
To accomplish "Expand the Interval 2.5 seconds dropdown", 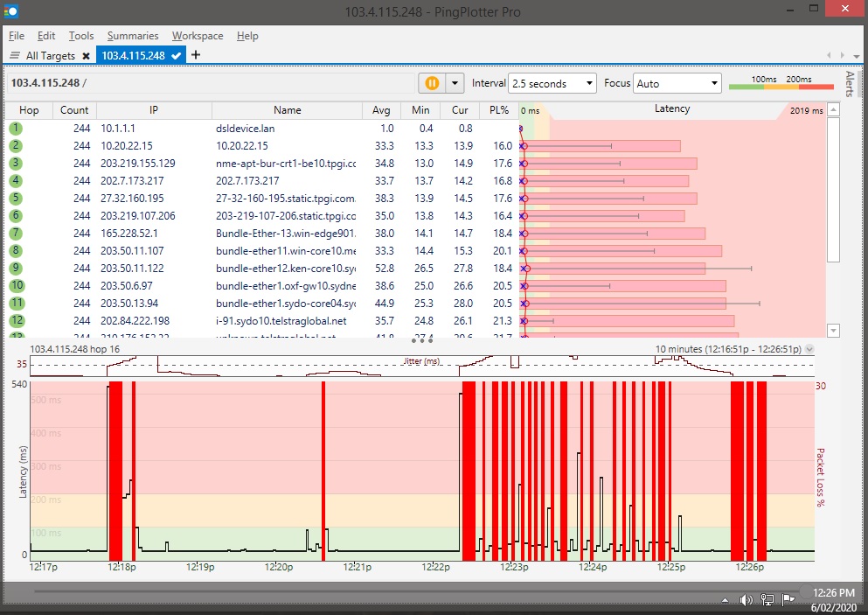I will click(552, 84).
